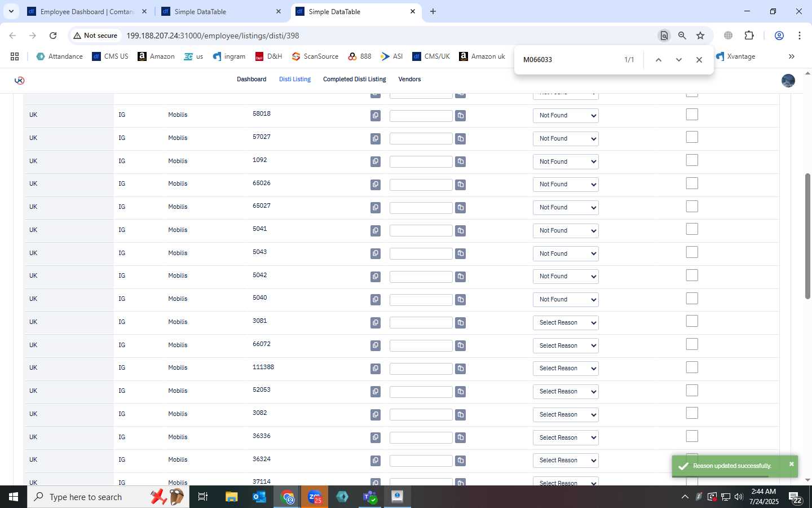Click copy icon right of input in row 1092

[461, 162]
